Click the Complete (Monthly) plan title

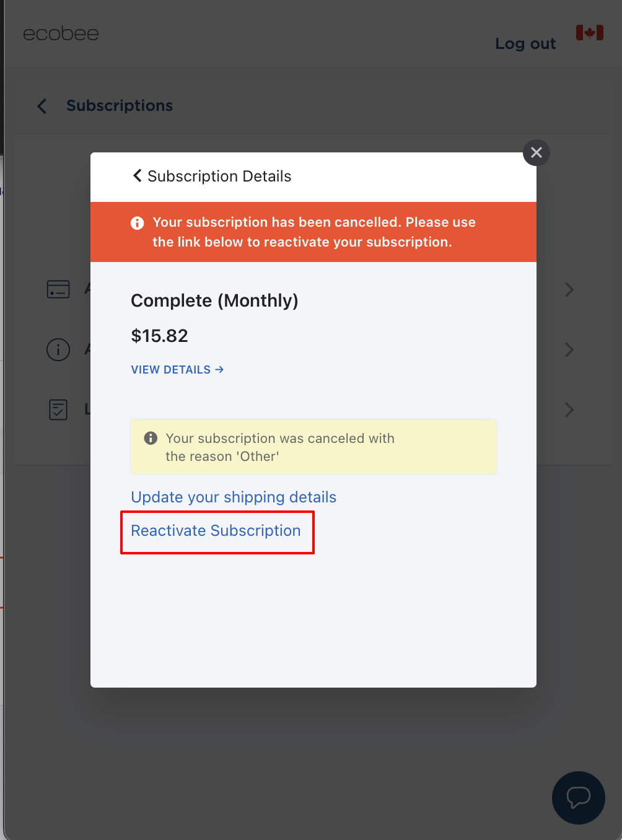click(x=214, y=300)
